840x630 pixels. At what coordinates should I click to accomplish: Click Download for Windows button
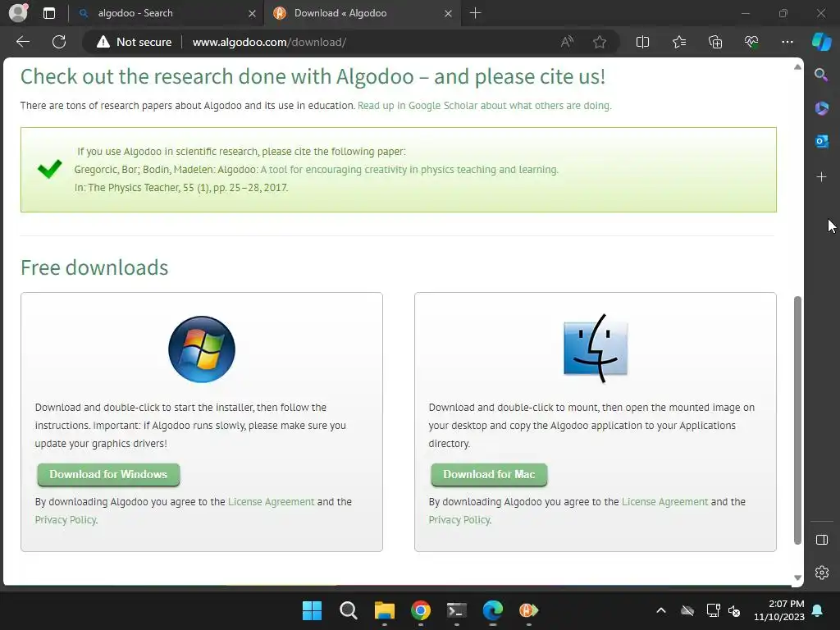[108, 475]
